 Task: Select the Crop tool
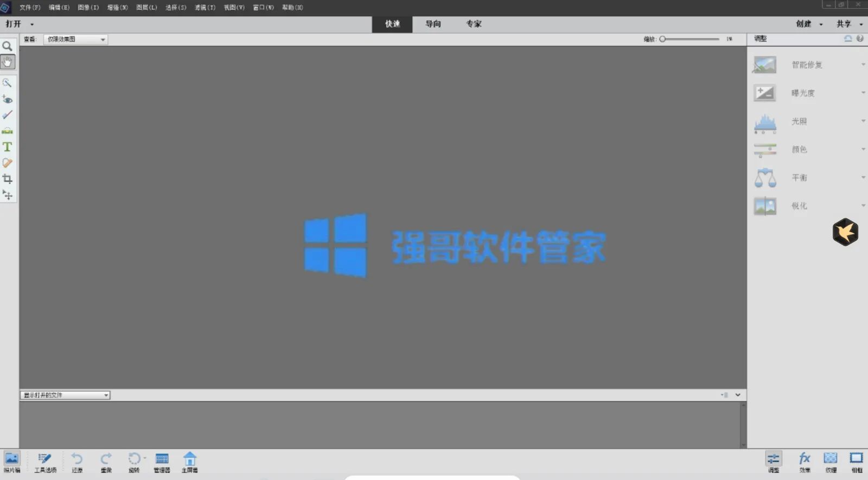[7, 178]
